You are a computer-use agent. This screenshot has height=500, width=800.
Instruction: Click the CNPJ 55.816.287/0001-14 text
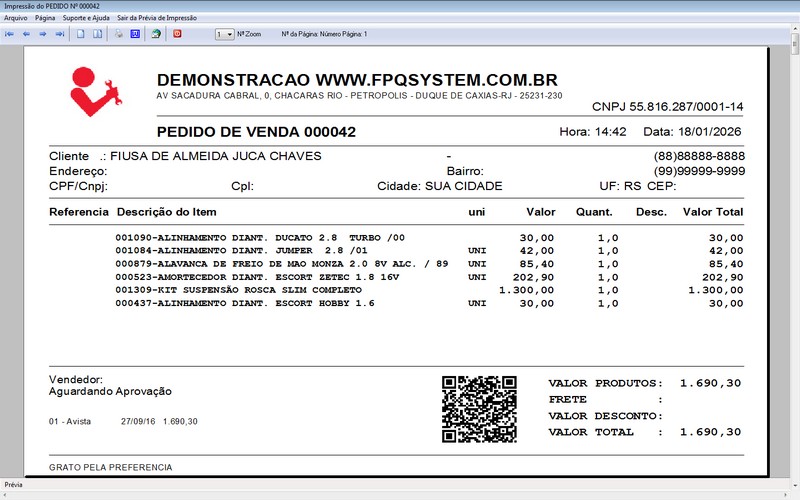(667, 107)
